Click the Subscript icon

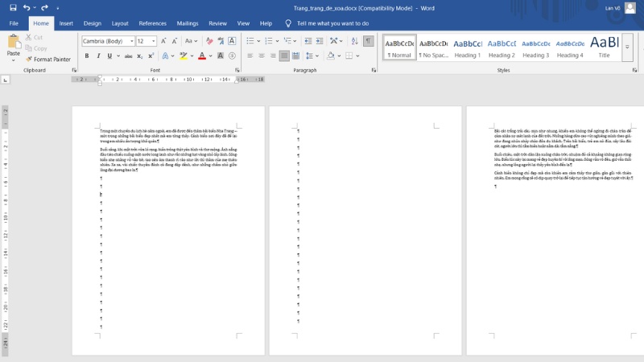coord(138,56)
